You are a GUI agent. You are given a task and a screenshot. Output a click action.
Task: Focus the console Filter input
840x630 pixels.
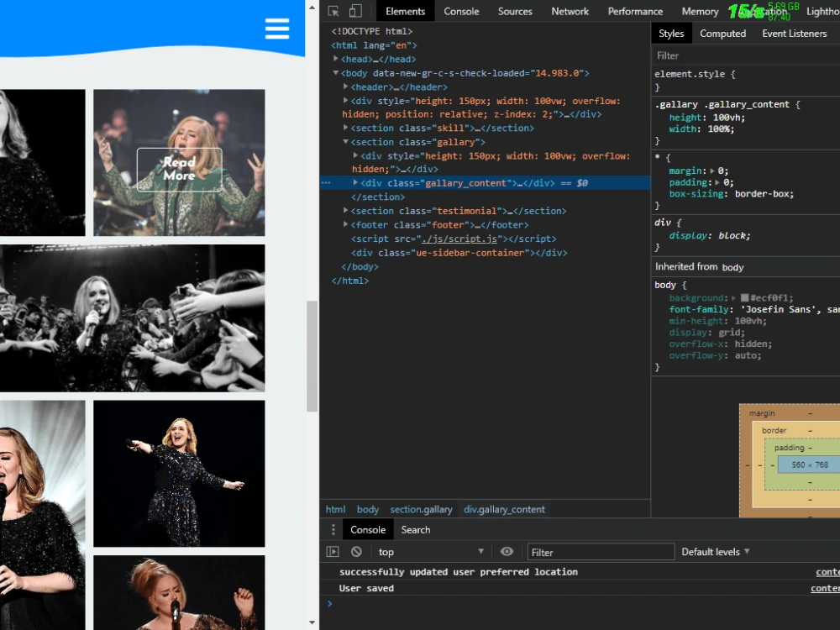[601, 552]
